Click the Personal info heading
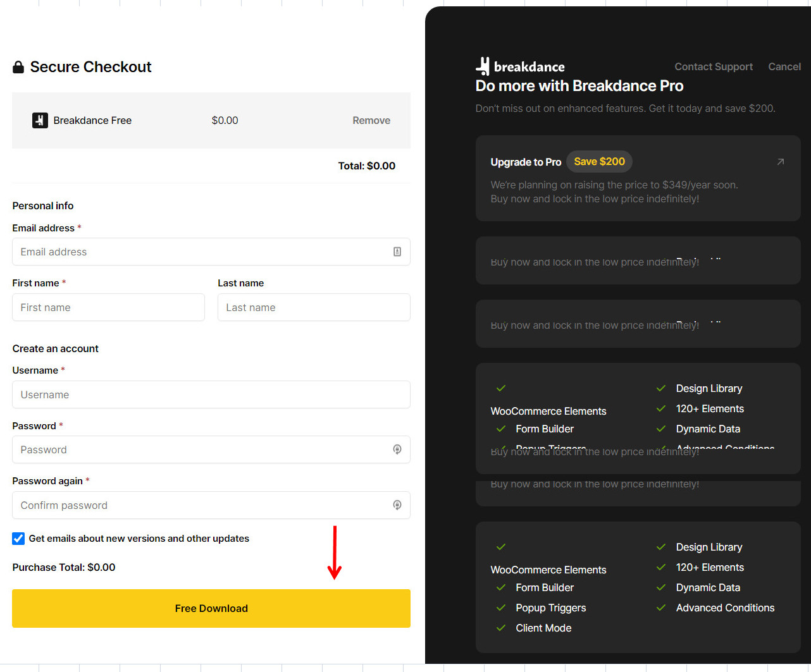811x672 pixels. point(43,205)
